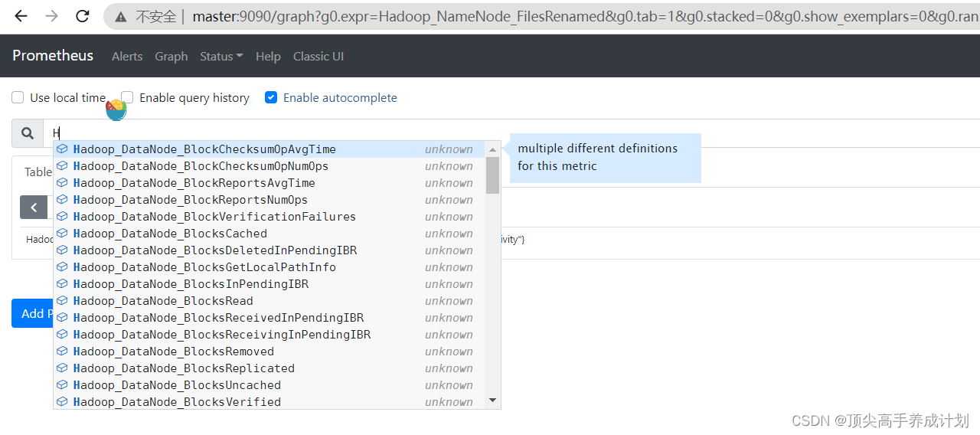Open the Graph page in navbar
980x435 pixels.
coord(171,56)
